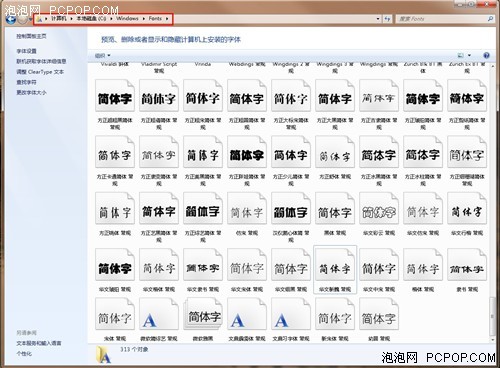The height and width of the screenshot is (368, 500).
Task: Select the 方正大标宋简体 font icon
Action: pyautogui.click(x=291, y=95)
